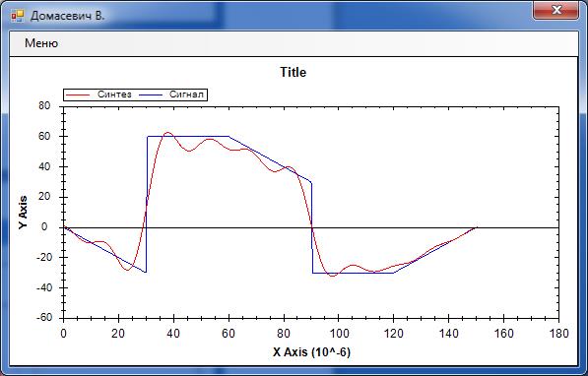Click the -60 tick label on Y axis
The height and width of the screenshot is (376, 588).
(44, 318)
